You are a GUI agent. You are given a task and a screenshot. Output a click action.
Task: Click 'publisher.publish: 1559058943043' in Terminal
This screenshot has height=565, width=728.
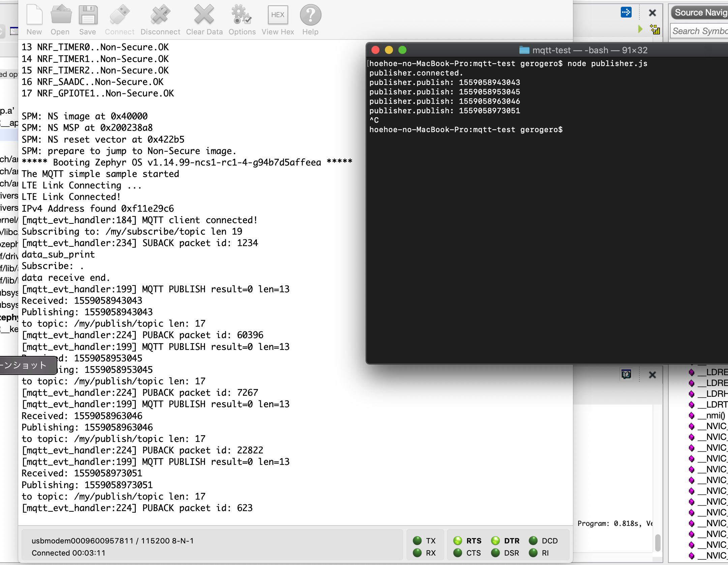(x=445, y=82)
